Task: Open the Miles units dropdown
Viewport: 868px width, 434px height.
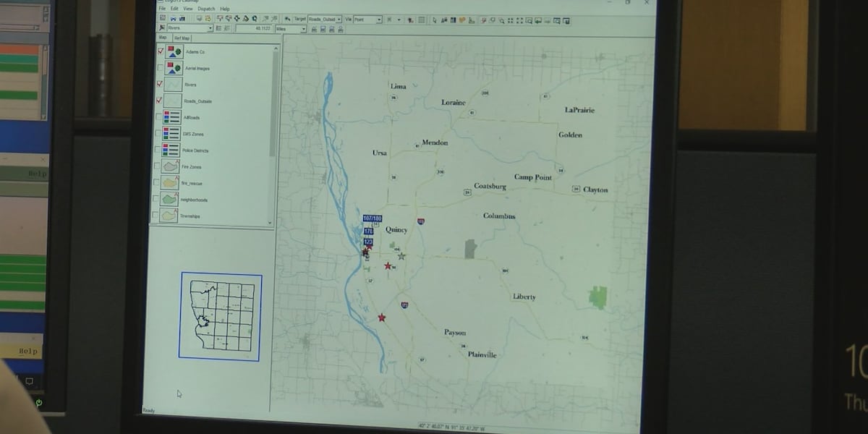Action: (x=303, y=29)
